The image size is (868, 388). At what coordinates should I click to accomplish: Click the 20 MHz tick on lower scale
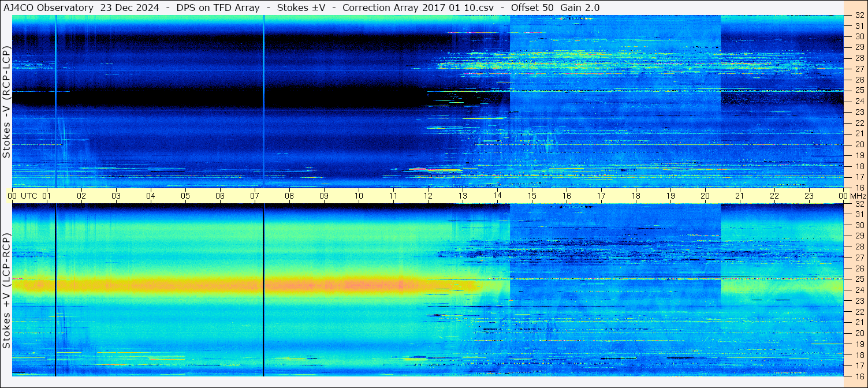pyautogui.click(x=859, y=333)
